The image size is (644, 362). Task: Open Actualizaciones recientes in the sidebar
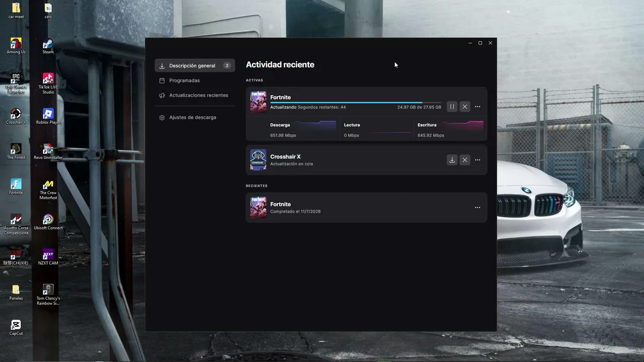195,95
